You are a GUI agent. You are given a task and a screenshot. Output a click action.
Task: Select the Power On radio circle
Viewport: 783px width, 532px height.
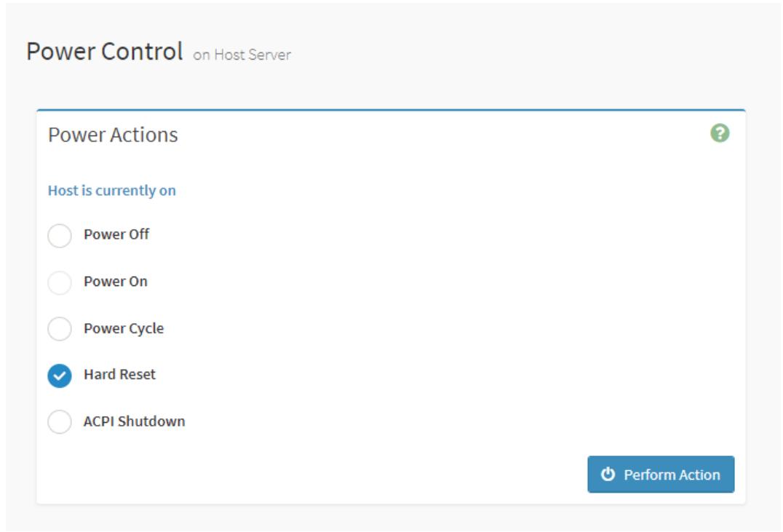pyautogui.click(x=60, y=282)
